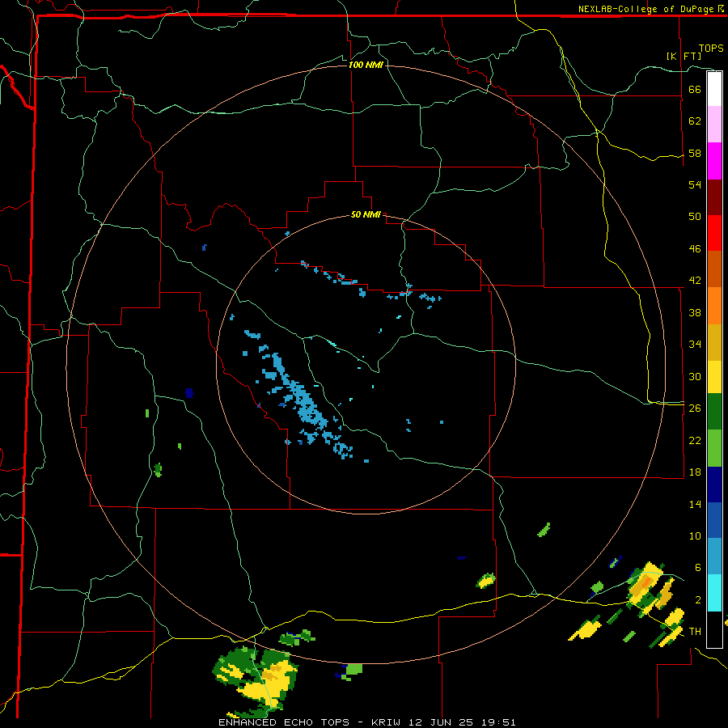The height and width of the screenshot is (728, 728).
Task: Click the NEXLAB-College of DuPage title text
Action: coord(645,9)
